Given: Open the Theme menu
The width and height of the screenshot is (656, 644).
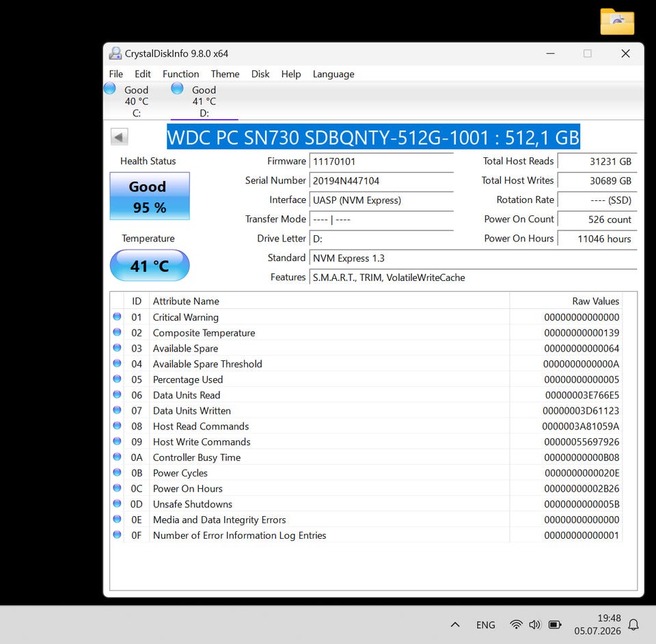Looking at the screenshot, I should [x=225, y=74].
